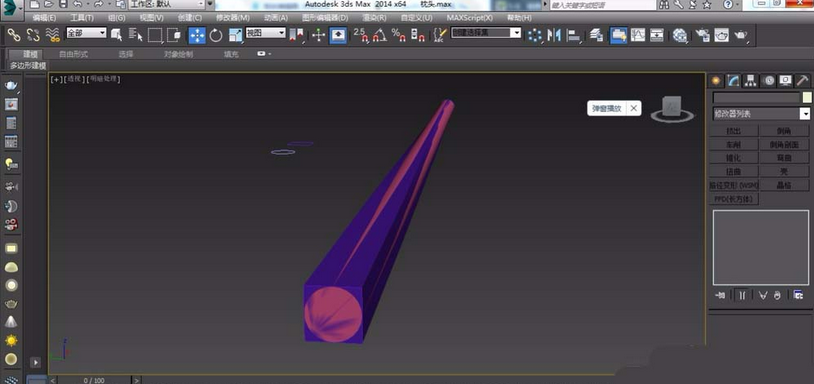The width and height of the screenshot is (814, 384).
Task: Open the object color swatch
Action: pos(806,98)
